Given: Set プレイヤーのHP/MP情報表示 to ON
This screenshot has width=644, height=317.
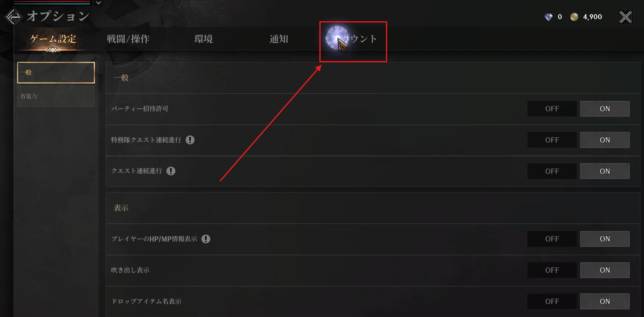Looking at the screenshot, I should pos(605,239).
